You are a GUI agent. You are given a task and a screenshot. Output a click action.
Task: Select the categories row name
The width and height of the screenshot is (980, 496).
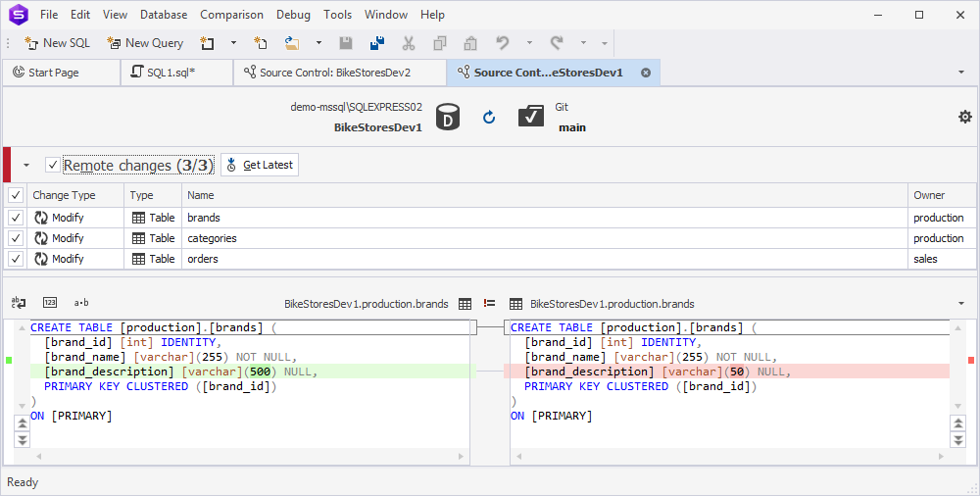coord(212,238)
